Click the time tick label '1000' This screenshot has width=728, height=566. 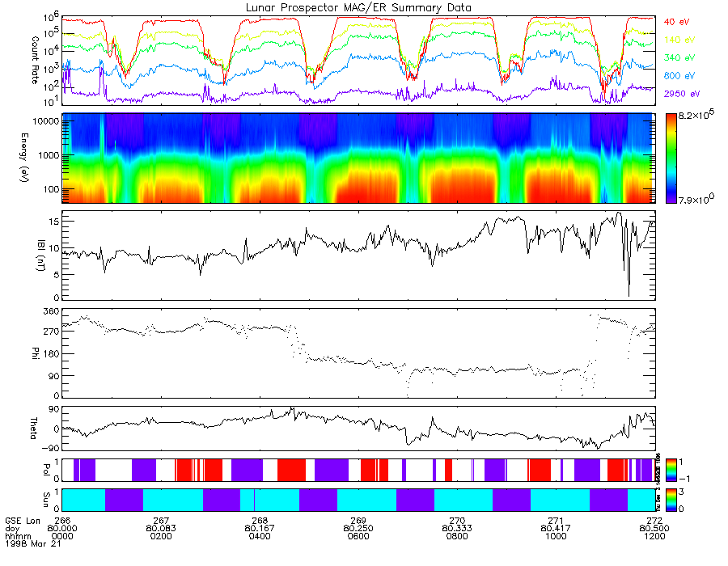coord(556,536)
